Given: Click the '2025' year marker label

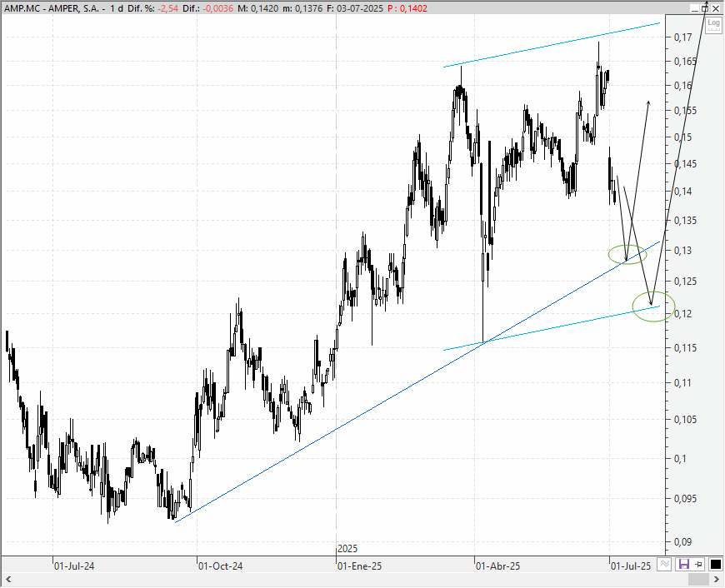Looking at the screenshot, I should (x=347, y=549).
